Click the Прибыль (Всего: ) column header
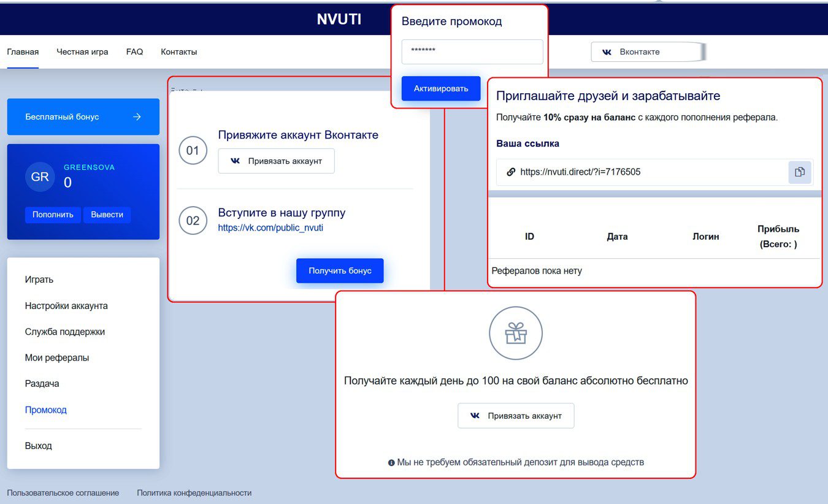 pyautogui.click(x=778, y=237)
